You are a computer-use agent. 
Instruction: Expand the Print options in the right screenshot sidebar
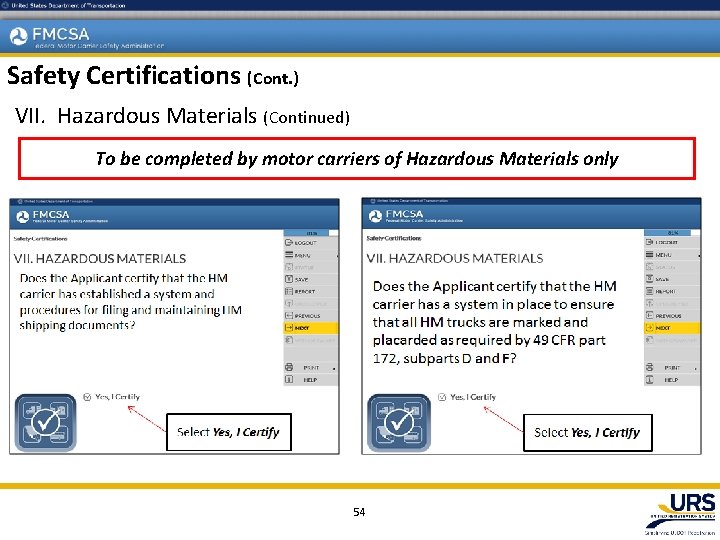(x=671, y=367)
